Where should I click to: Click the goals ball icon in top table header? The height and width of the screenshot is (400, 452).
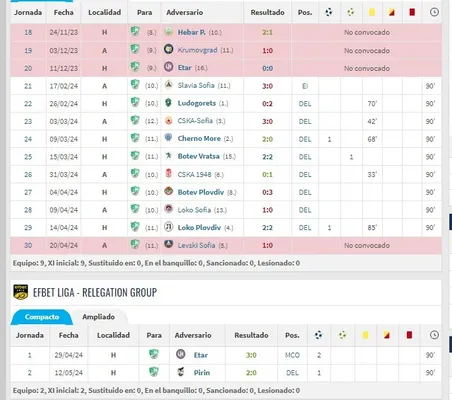(329, 12)
